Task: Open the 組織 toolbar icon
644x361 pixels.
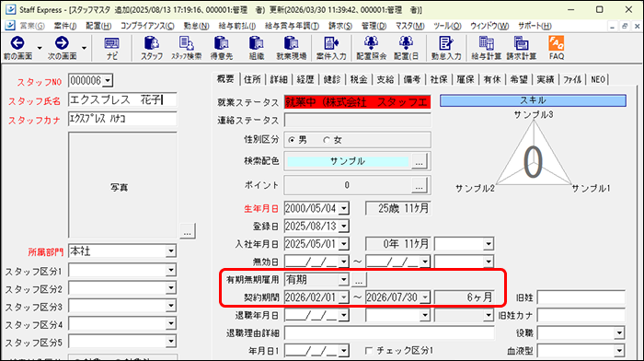Action: 257,43
